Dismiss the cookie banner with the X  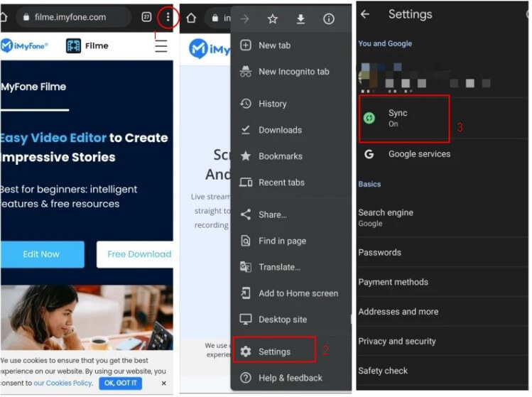[164, 383]
